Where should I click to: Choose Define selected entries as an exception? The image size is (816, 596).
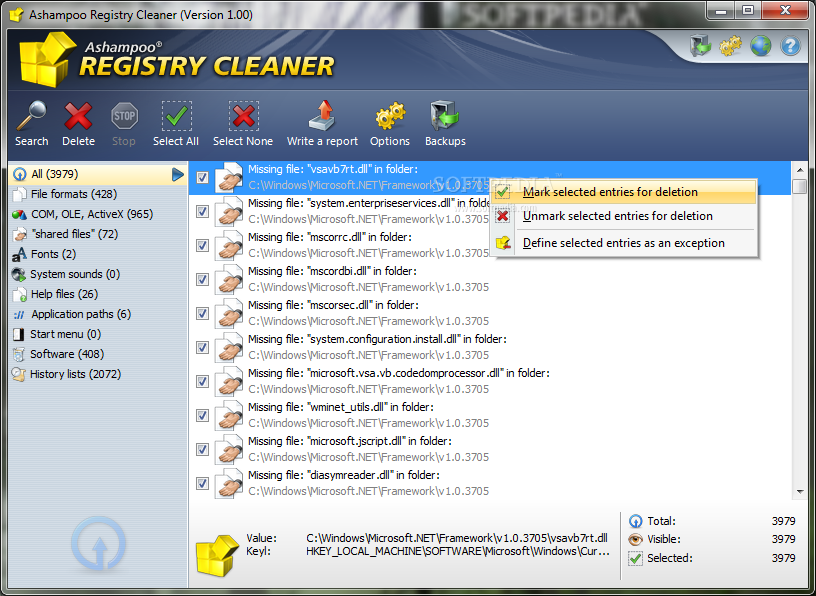point(623,243)
